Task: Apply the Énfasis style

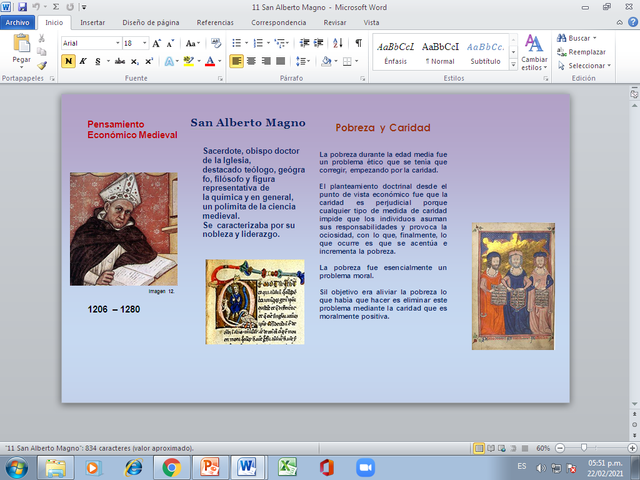Action: (396, 53)
